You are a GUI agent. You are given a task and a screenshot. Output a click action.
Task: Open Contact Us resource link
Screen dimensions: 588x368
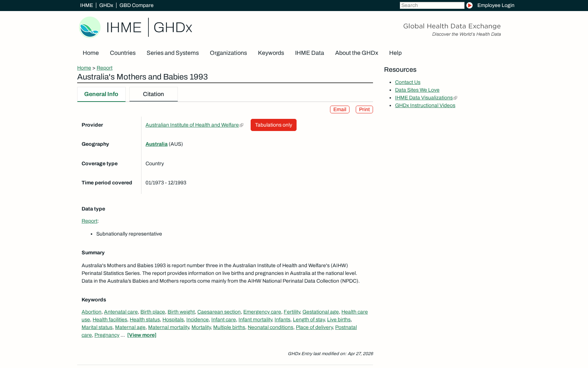408,82
